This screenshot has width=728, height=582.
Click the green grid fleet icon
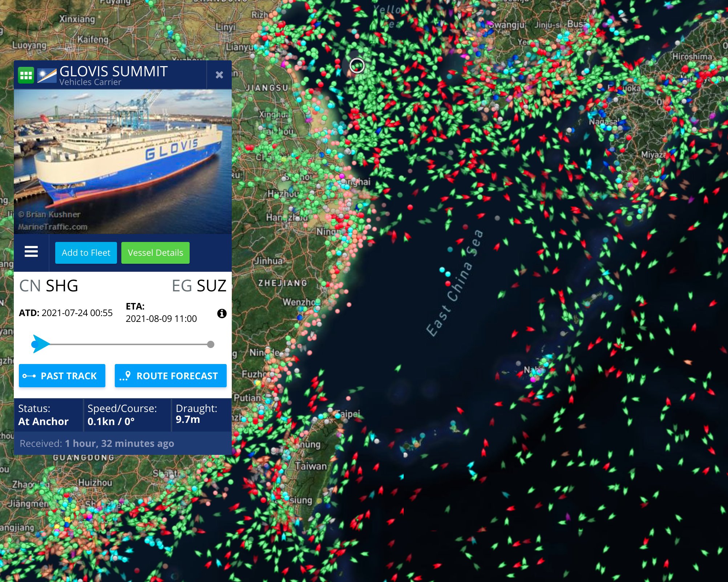click(x=26, y=75)
